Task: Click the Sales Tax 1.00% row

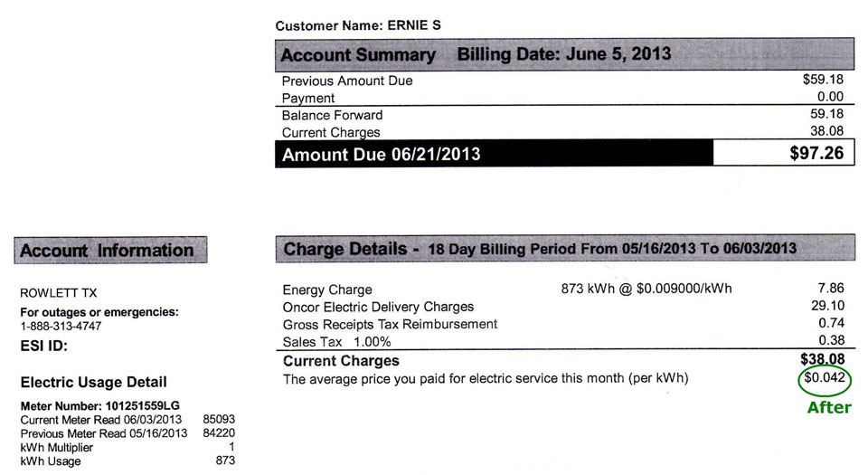Action: click(x=563, y=341)
